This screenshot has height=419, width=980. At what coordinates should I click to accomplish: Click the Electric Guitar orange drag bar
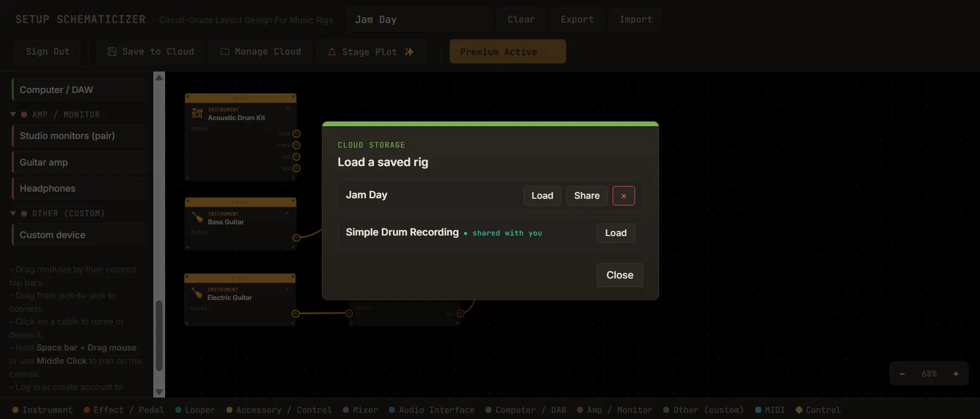pos(240,278)
